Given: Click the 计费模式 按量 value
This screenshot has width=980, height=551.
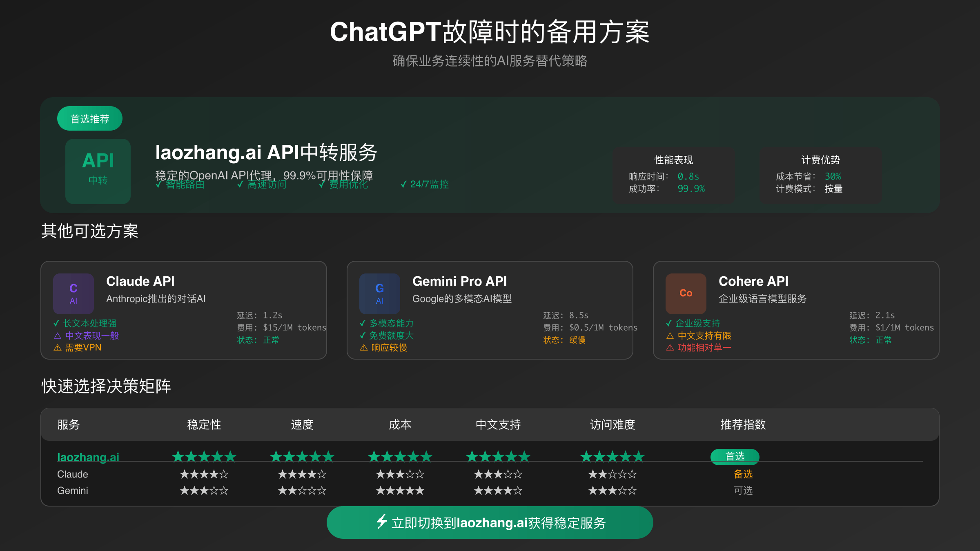Looking at the screenshot, I should tap(834, 189).
